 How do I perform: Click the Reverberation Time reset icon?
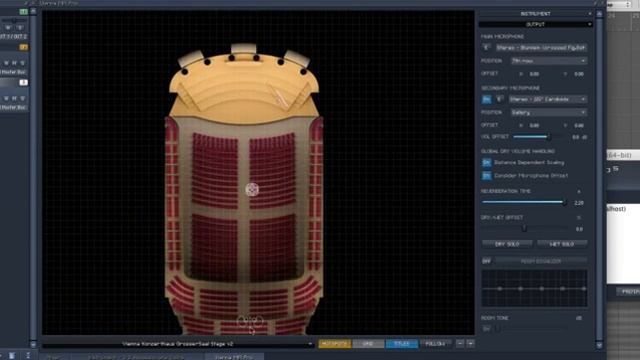click(x=579, y=191)
